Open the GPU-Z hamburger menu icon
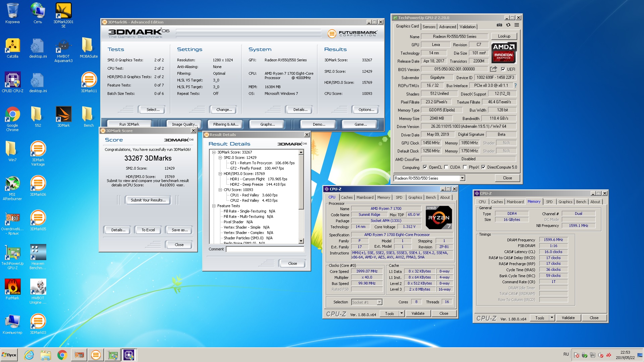The height and width of the screenshot is (362, 644). coord(517,25)
